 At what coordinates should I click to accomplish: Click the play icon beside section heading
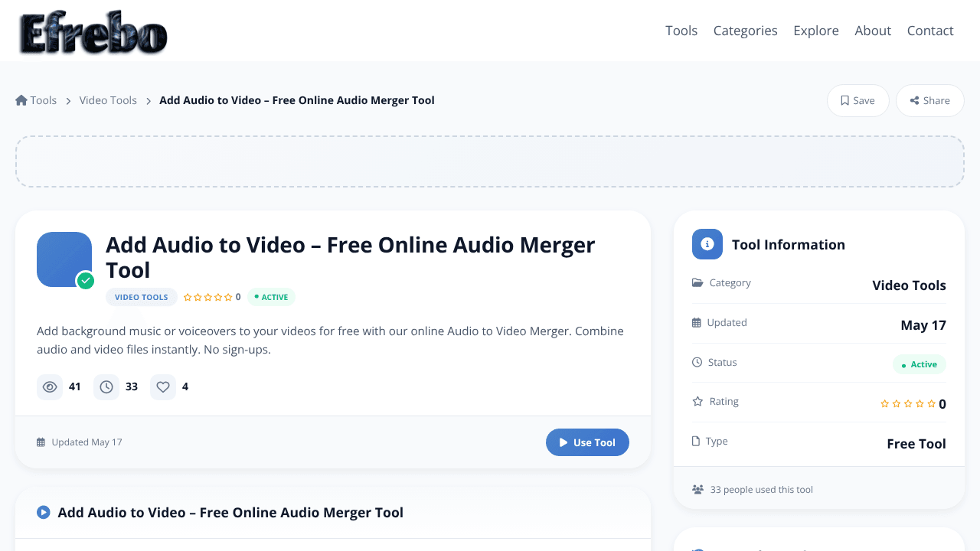[44, 513]
